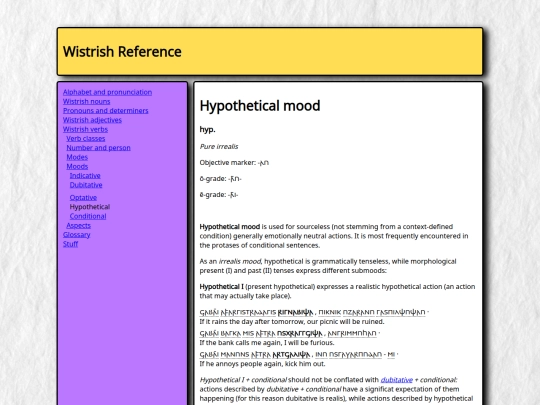The image size is (540, 405).
Task: Click the Hypothetical mood heading
Action: [260, 106]
